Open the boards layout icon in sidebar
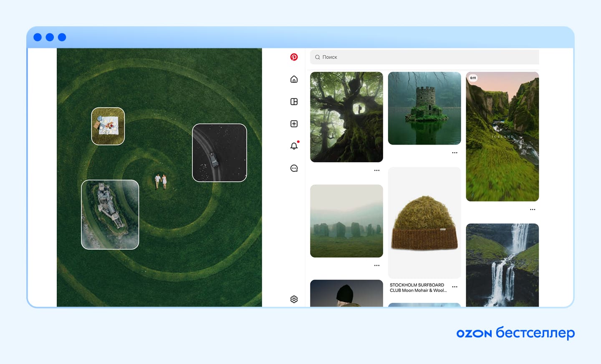Viewport: 601px width, 364px height. pos(294,102)
